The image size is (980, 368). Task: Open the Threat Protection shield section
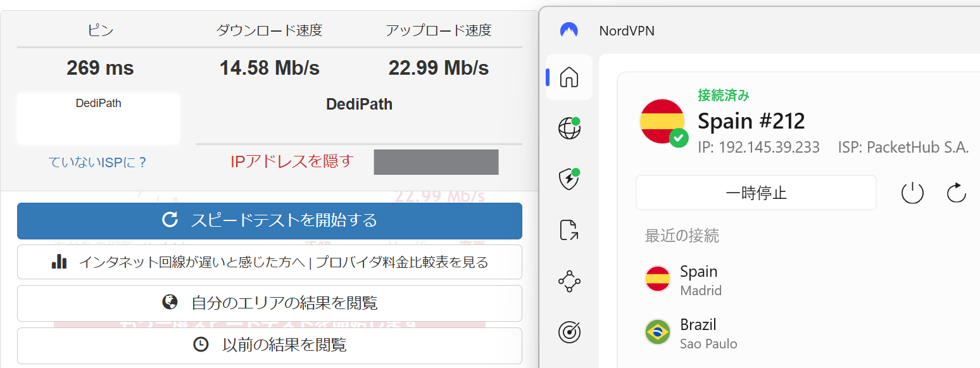click(x=569, y=180)
